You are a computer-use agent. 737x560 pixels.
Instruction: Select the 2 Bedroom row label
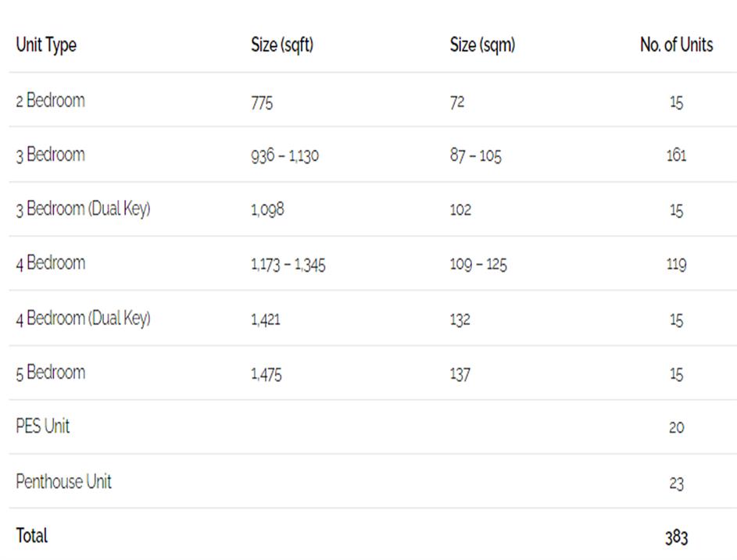[50, 101]
